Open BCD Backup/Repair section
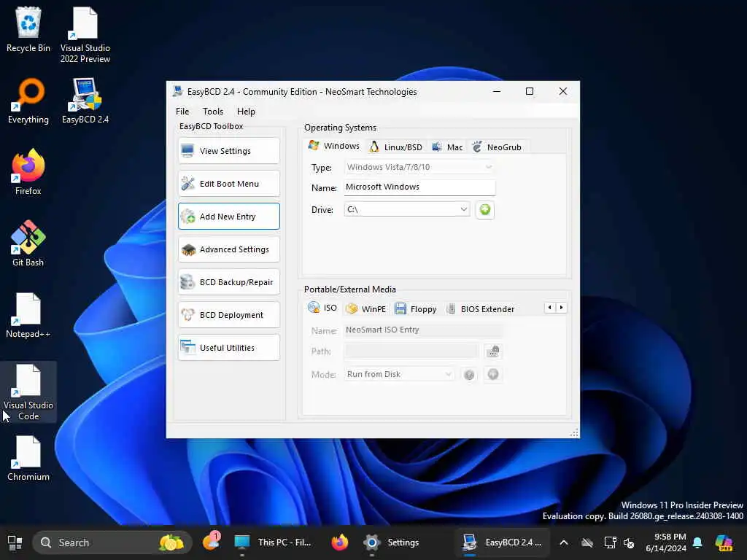Image resolution: width=747 pixels, height=560 pixels. [x=228, y=282]
